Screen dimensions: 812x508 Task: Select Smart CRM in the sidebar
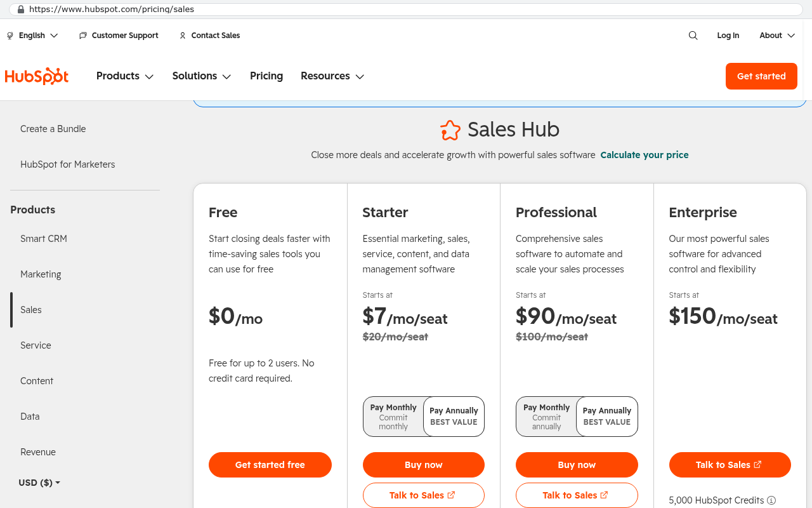pyautogui.click(x=44, y=239)
